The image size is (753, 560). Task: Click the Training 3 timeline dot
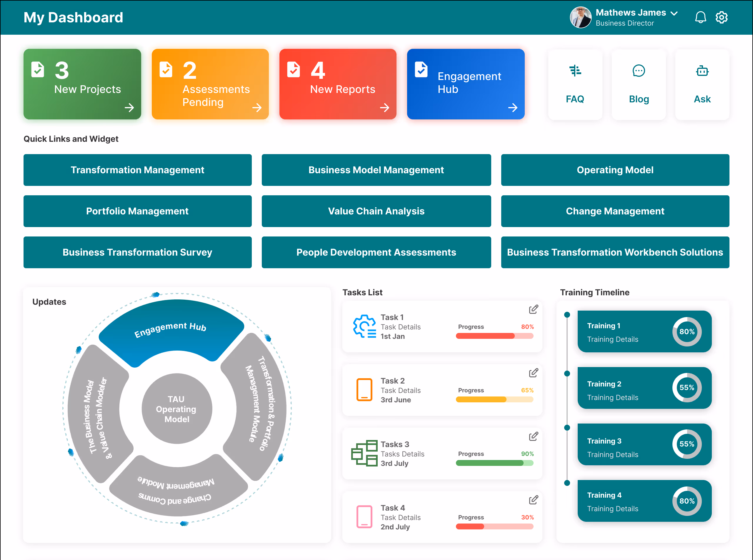(x=567, y=427)
